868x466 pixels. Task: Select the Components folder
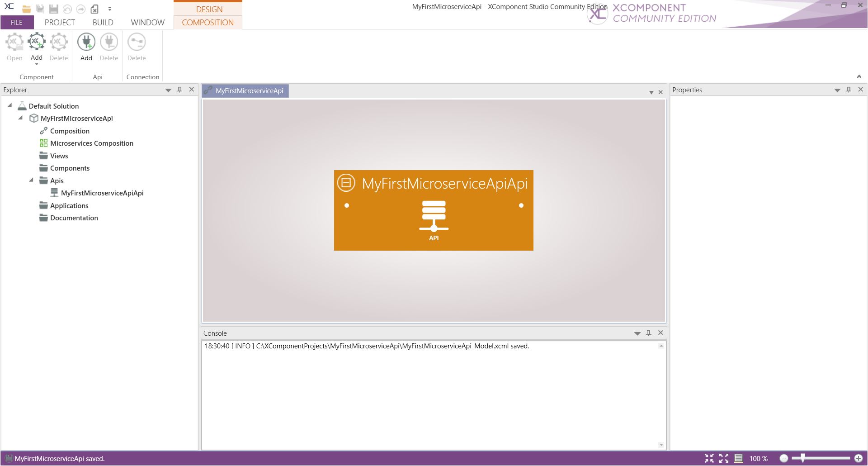click(x=70, y=168)
